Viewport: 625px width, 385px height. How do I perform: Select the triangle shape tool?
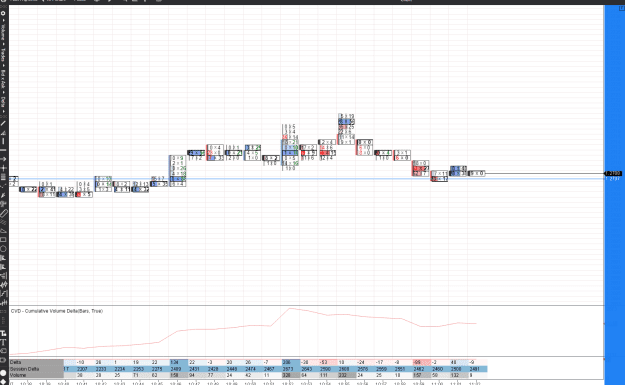[3, 231]
